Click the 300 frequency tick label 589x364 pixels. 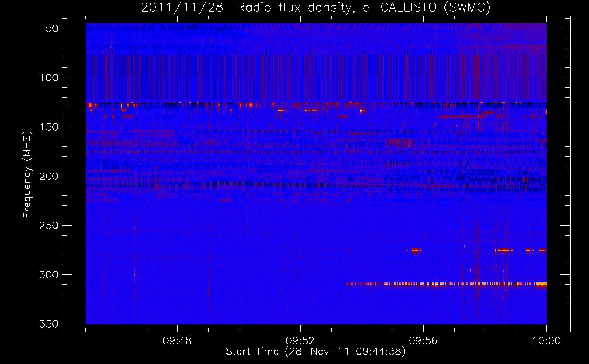click(49, 275)
